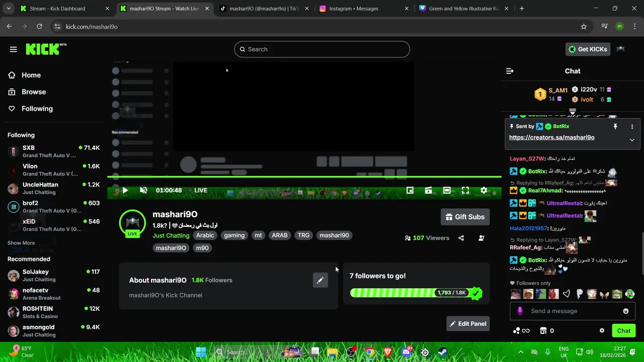Share the stream via share icon
The height and width of the screenshot is (362, 644).
[461, 238]
